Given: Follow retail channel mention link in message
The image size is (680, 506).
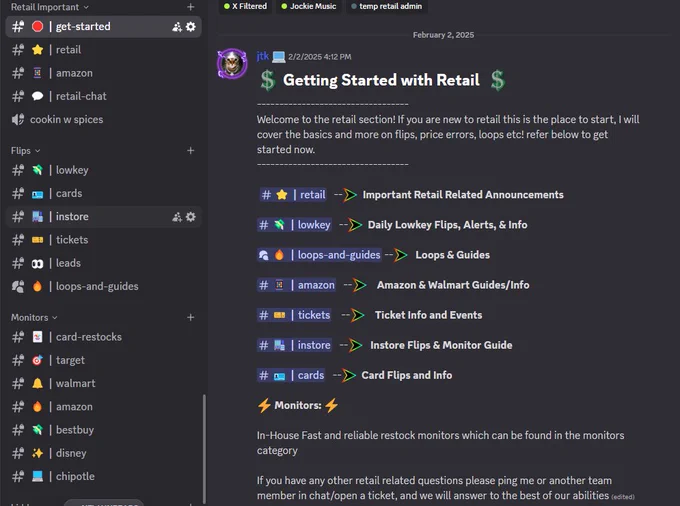Looking at the screenshot, I should (293, 195).
